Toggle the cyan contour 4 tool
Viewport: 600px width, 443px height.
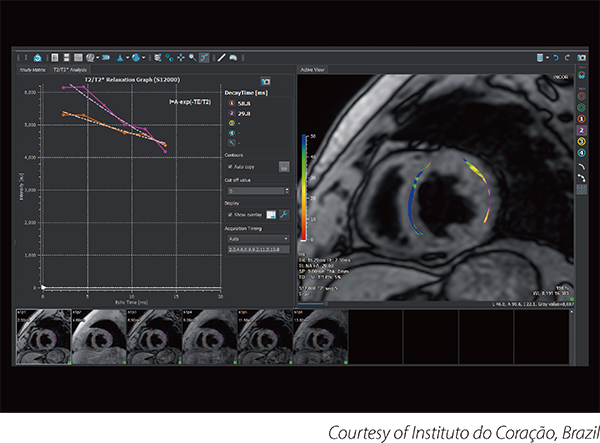pos(581,153)
